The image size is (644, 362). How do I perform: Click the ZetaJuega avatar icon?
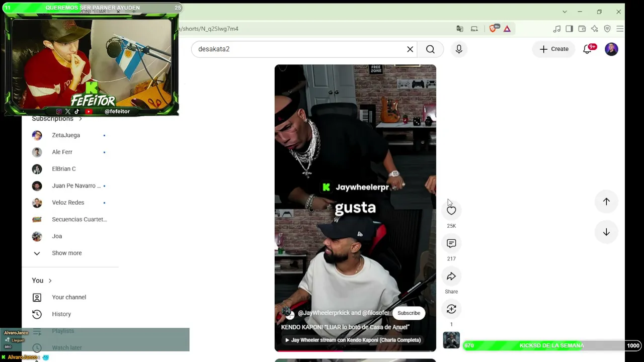click(x=37, y=135)
